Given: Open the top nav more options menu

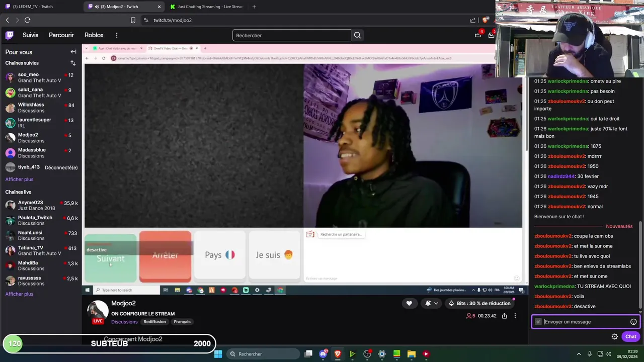Looking at the screenshot, I should 116,35.
